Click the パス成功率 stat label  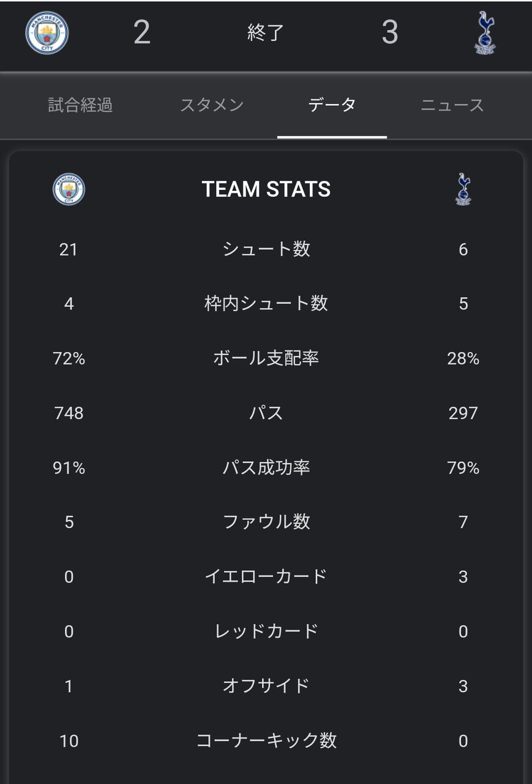coord(266,468)
